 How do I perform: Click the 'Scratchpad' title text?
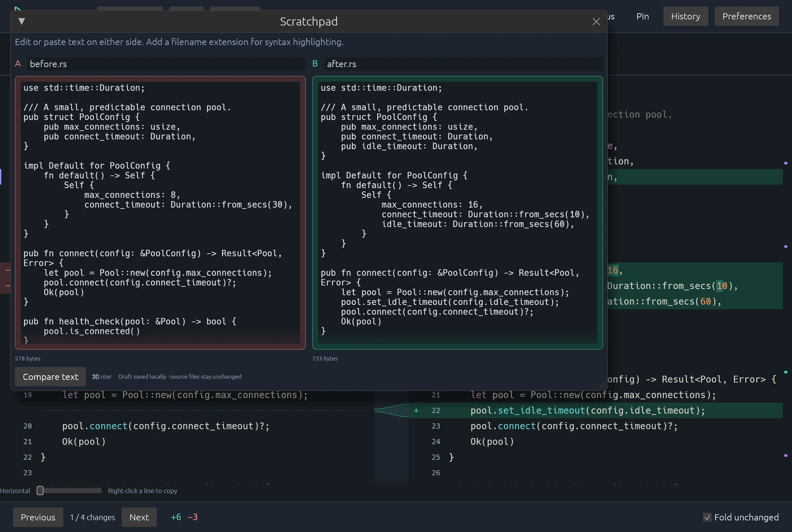[309, 21]
